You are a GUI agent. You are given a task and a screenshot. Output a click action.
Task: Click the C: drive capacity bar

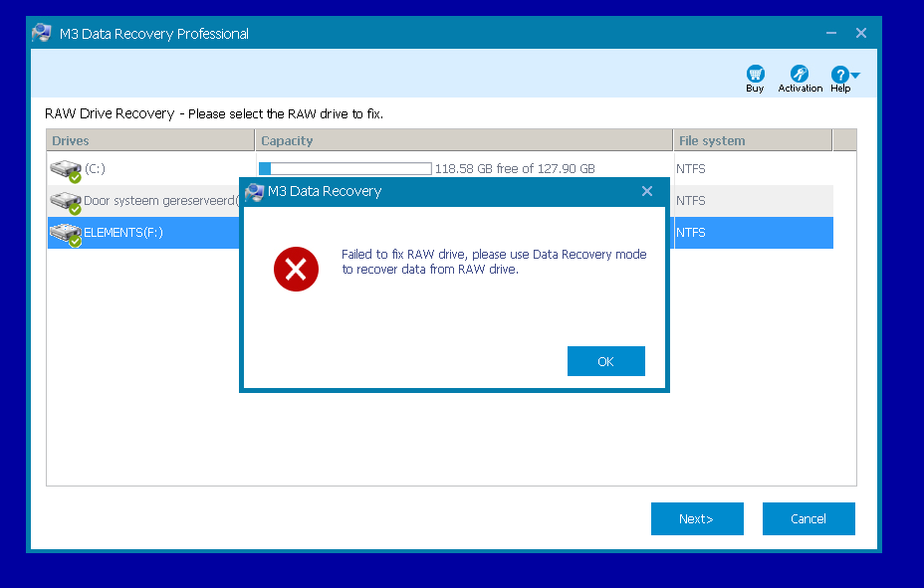click(x=346, y=169)
